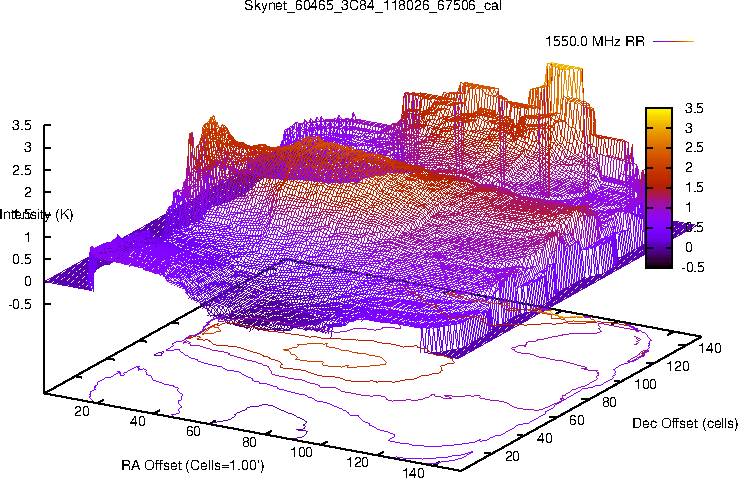The image size is (738, 478).
Task: Click the 2.5 label on the color bar
Action: click(x=694, y=148)
